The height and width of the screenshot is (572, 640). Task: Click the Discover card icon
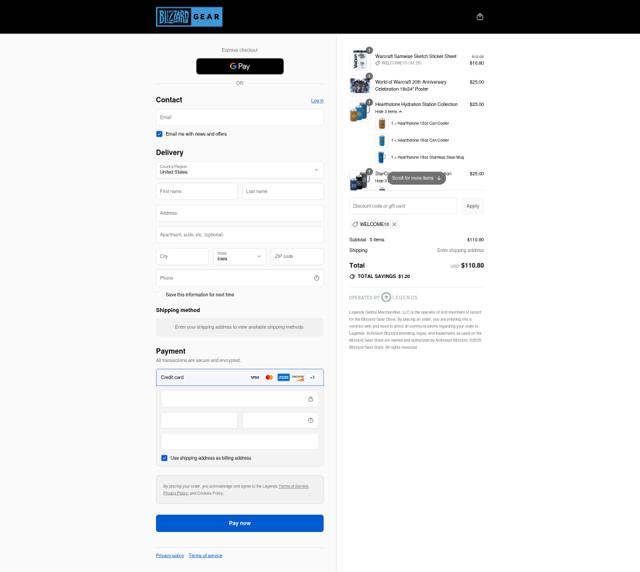coord(298,377)
